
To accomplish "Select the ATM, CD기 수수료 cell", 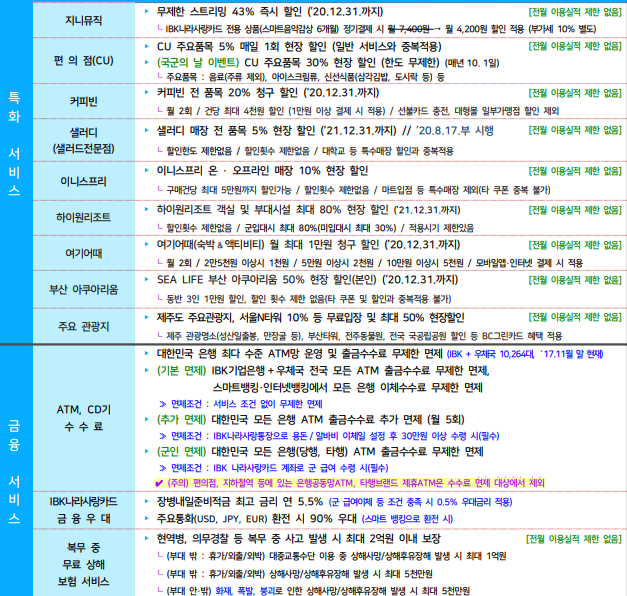I will click(84, 418).
